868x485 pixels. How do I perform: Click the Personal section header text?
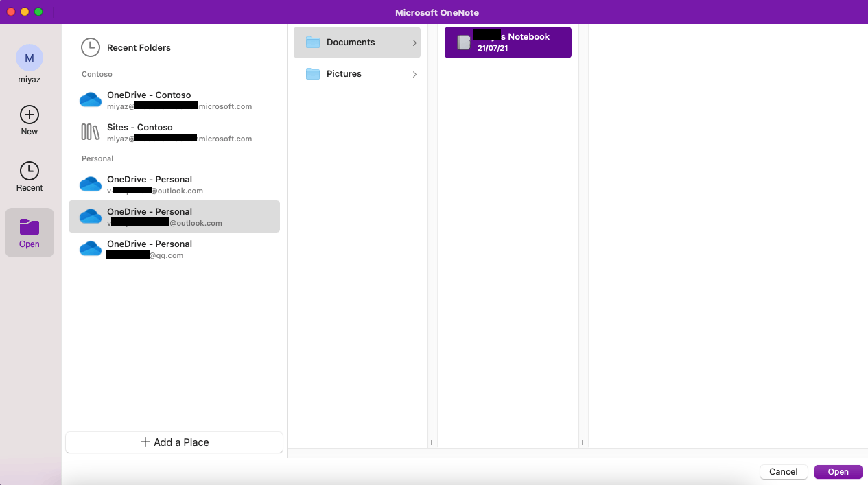click(97, 158)
